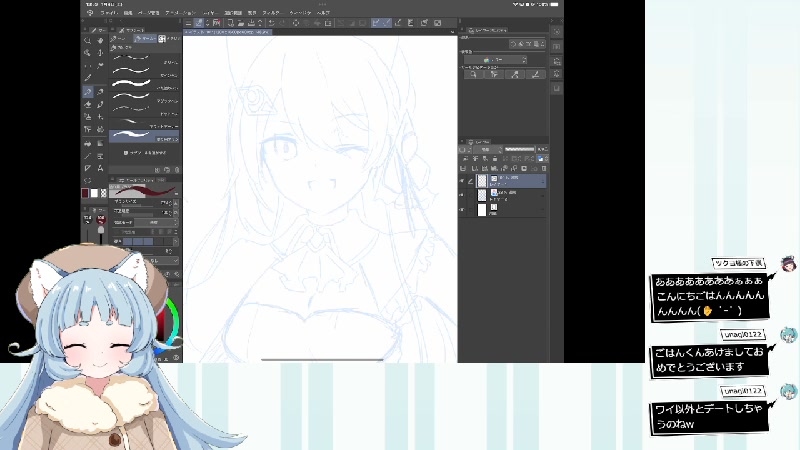Click the dark red main color swatch

[x=87, y=192]
